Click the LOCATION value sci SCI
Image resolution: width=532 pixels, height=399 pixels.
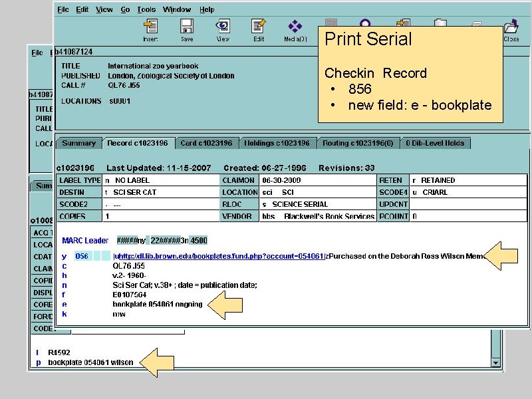pyautogui.click(x=318, y=192)
